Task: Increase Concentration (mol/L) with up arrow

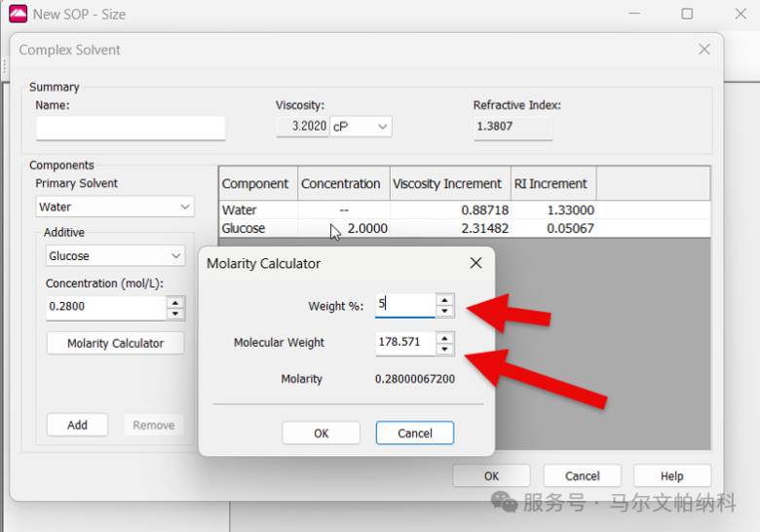Action: 175,303
